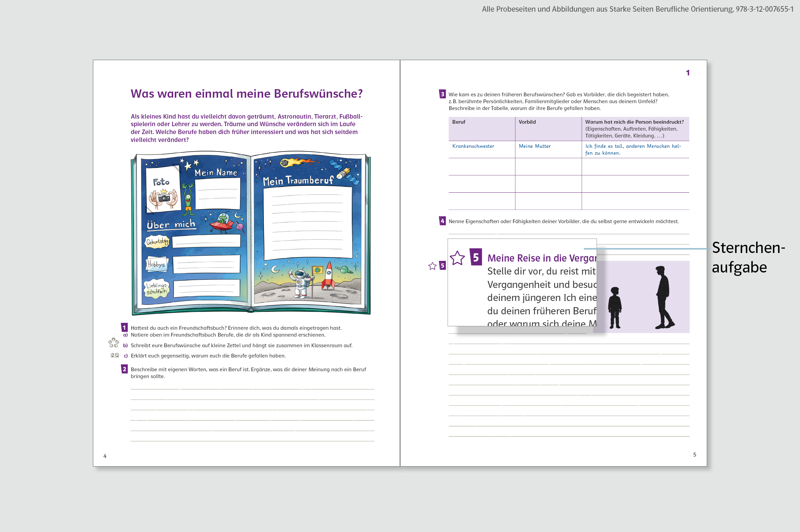Click the blank field next to Hobbys
This screenshot has width=800, height=532.
(x=206, y=264)
